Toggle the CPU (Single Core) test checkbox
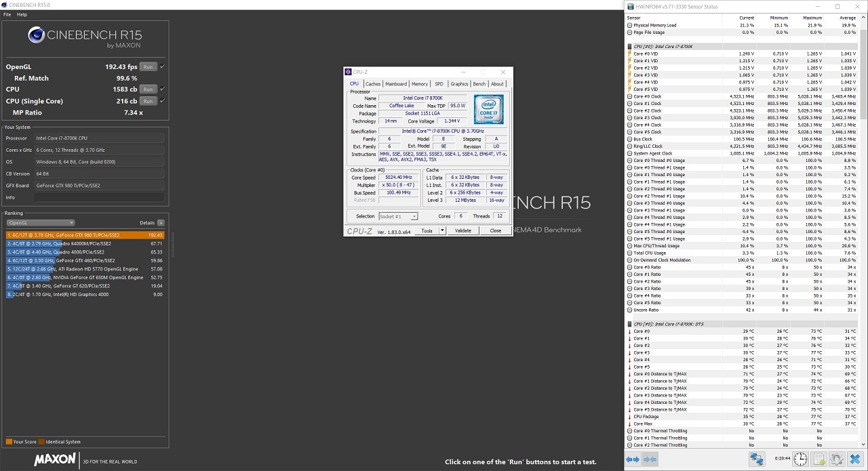 [162, 100]
